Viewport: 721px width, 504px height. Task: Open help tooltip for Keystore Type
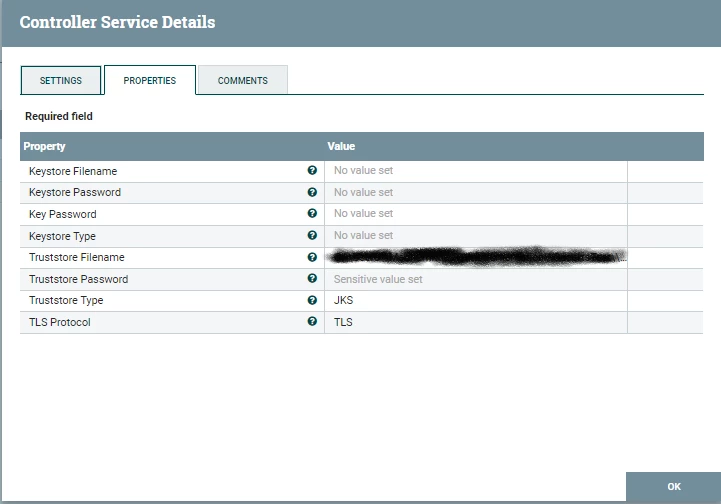(x=312, y=235)
